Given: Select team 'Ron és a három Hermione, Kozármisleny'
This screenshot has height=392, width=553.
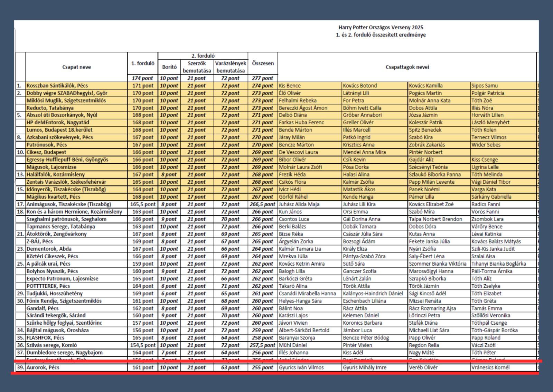Looking at the screenshot, I should tap(74, 212).
